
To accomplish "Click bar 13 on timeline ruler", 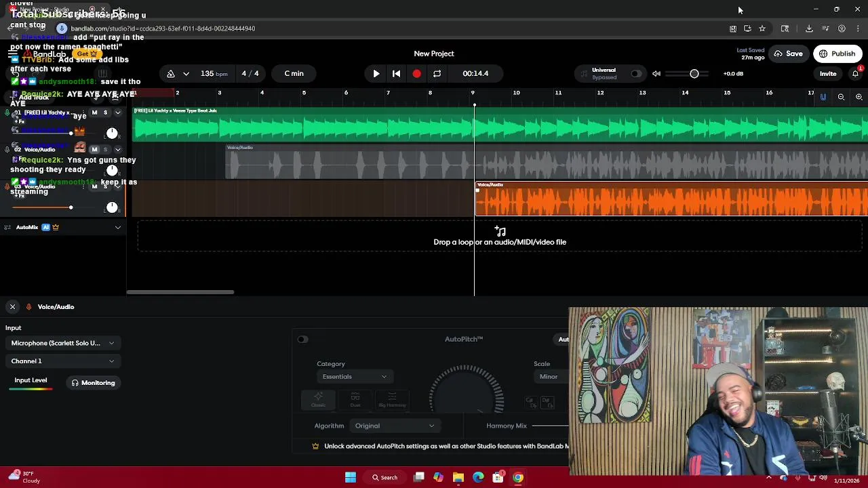I will click(642, 93).
